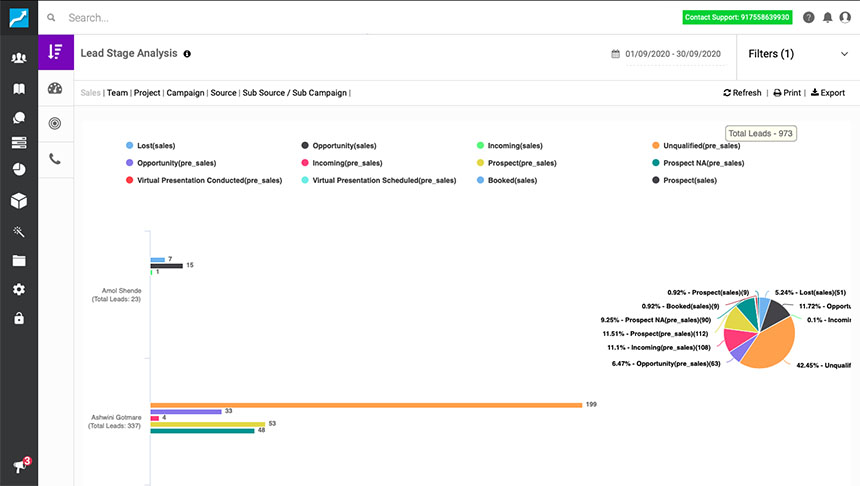Toggle the Lost(sales) legend series

[x=155, y=146]
